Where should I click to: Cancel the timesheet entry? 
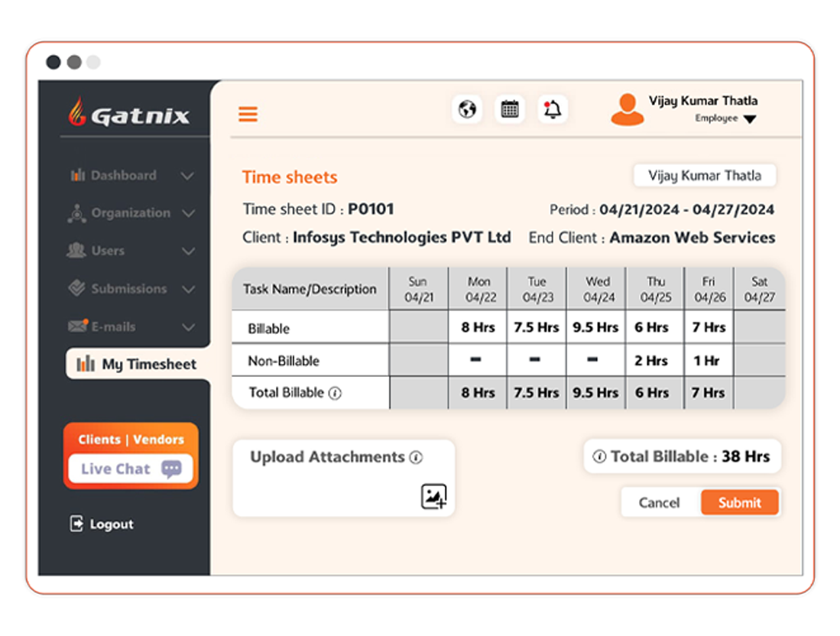pyautogui.click(x=660, y=502)
